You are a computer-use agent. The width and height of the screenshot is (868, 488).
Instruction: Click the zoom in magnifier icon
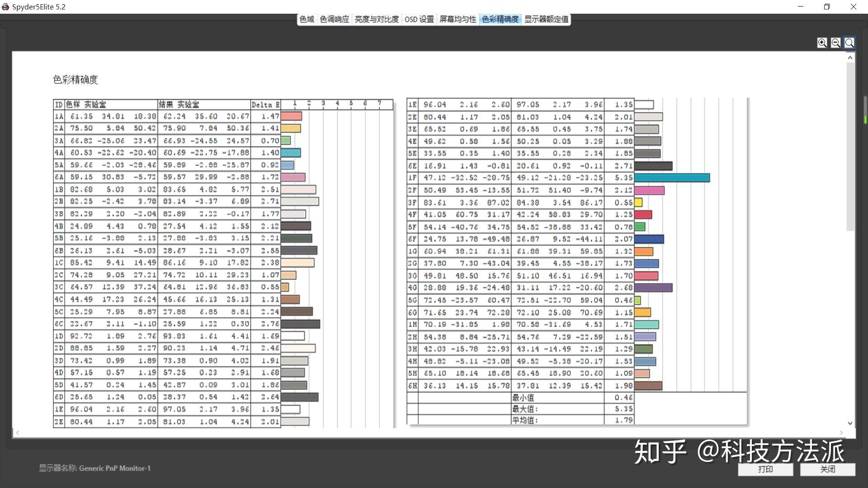point(822,42)
